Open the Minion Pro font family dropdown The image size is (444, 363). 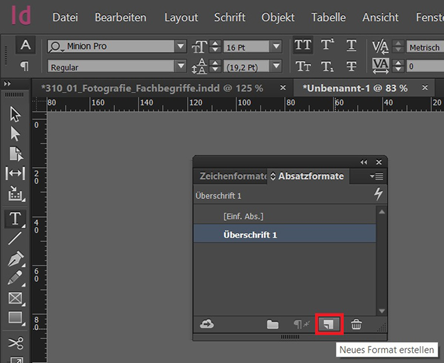pyautogui.click(x=180, y=46)
